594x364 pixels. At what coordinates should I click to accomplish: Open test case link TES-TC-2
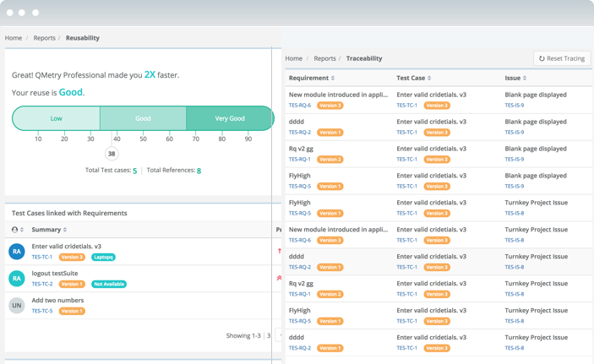tap(42, 284)
